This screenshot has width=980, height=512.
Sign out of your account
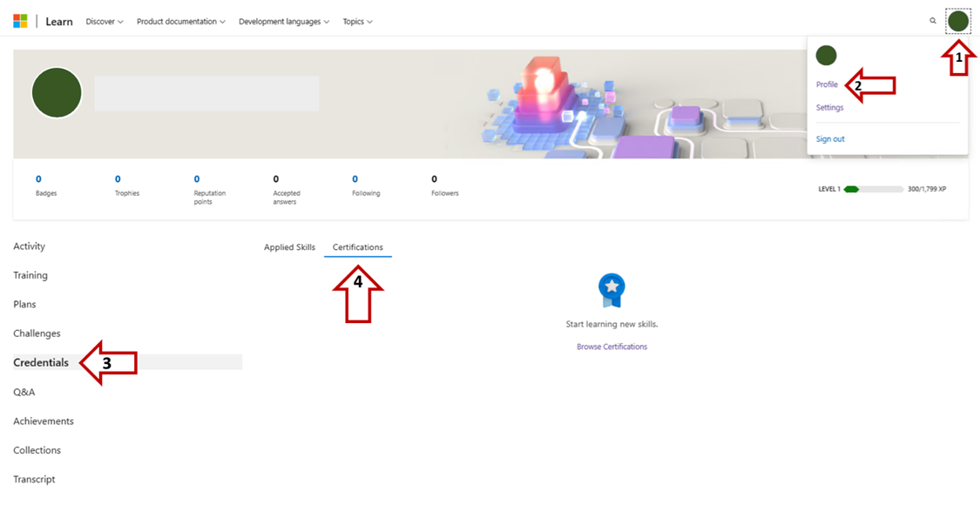point(828,138)
